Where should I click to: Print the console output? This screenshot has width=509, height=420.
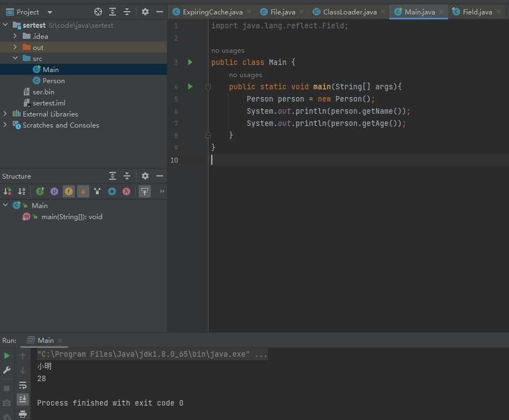coord(23,414)
